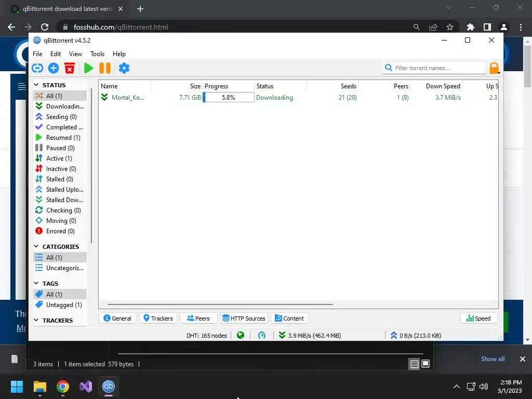Select the Stalled Uploading filter

pyautogui.click(x=60, y=190)
